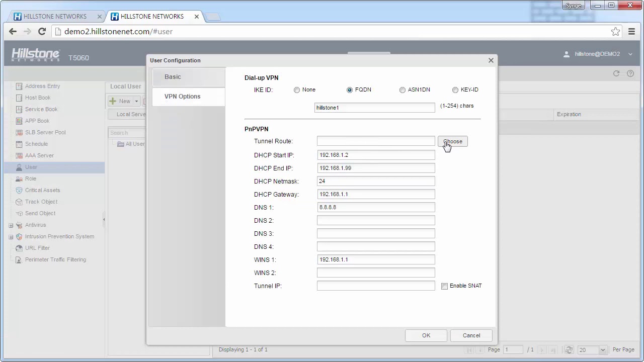The image size is (644, 362).
Task: Click the Schedule sidebar icon
Action: pos(19,144)
